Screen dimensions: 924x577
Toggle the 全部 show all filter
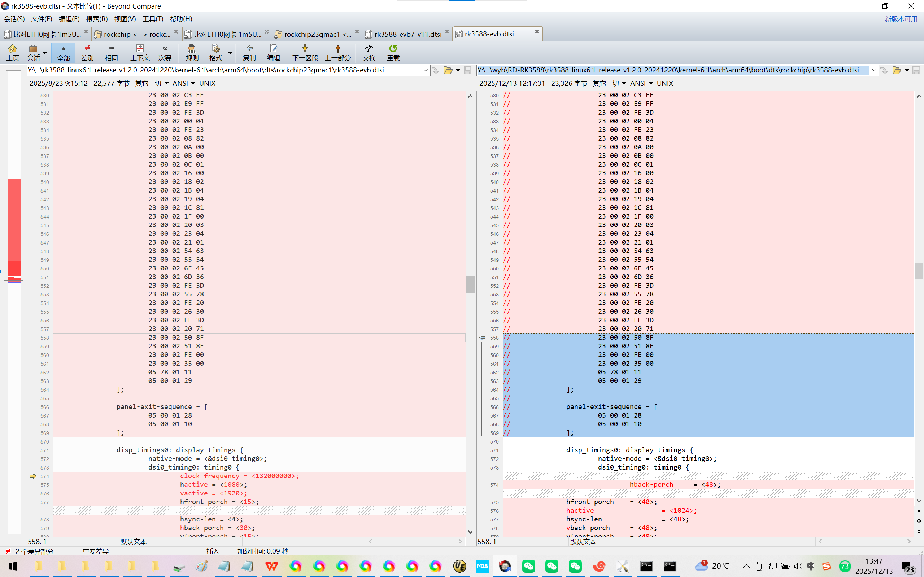64,52
